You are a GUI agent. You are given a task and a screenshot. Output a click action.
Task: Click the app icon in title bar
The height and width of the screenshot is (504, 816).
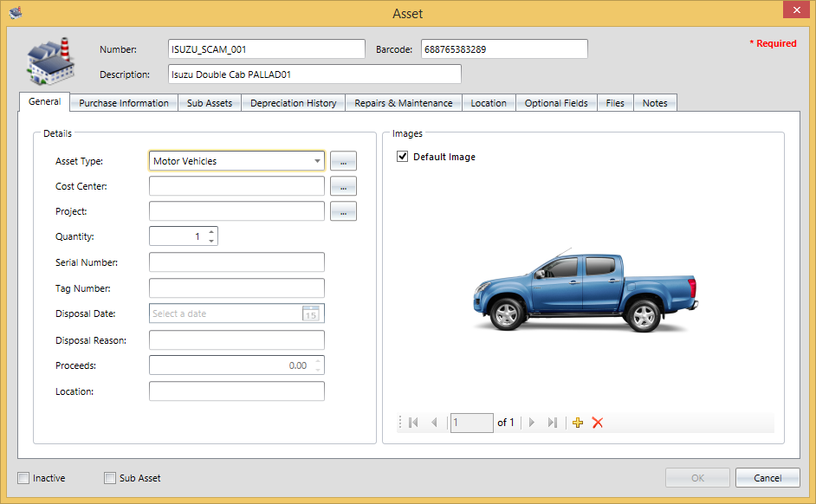tap(16, 12)
